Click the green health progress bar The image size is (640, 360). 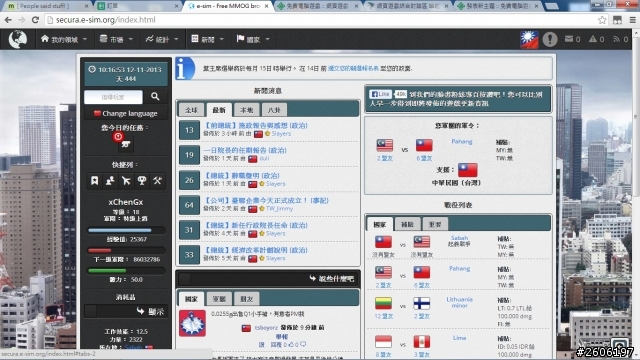click(x=126, y=270)
